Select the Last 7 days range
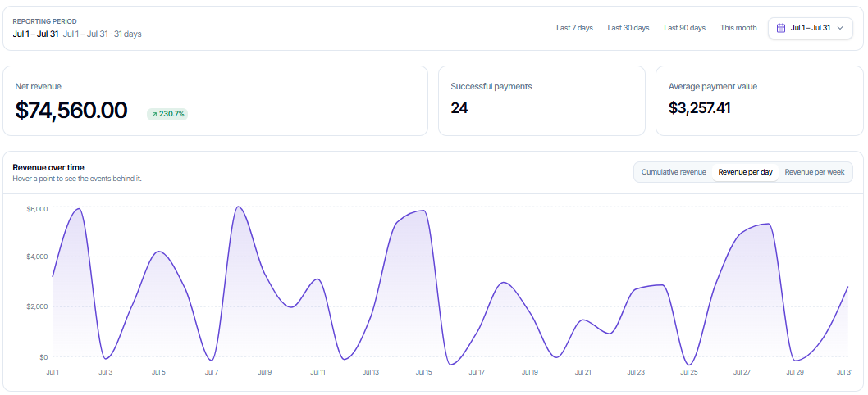 click(574, 28)
